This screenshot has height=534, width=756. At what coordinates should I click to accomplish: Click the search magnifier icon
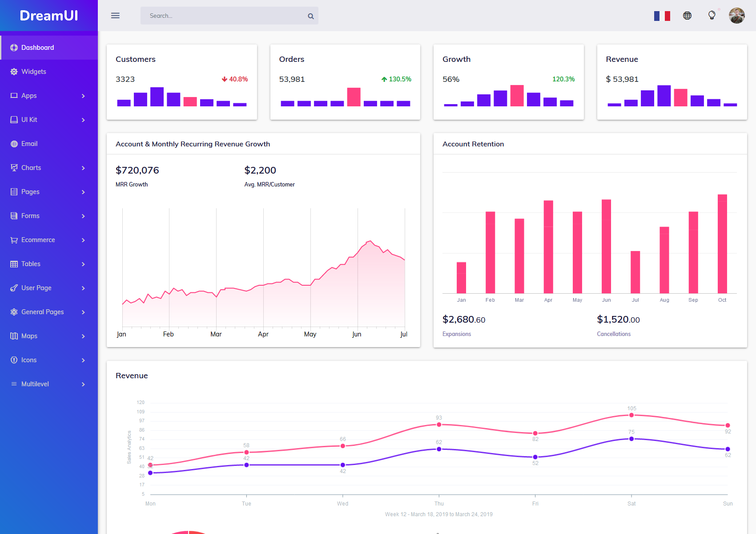coord(311,16)
